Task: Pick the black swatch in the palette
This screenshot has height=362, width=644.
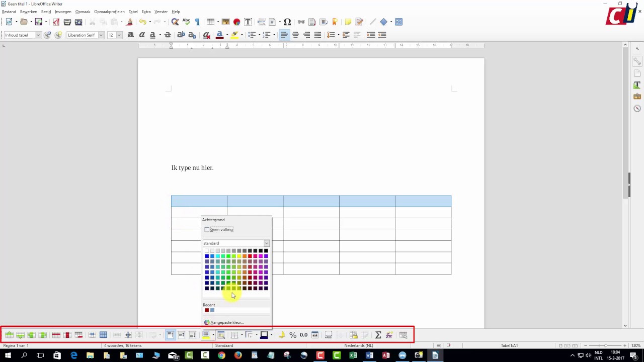Action: (x=266, y=251)
